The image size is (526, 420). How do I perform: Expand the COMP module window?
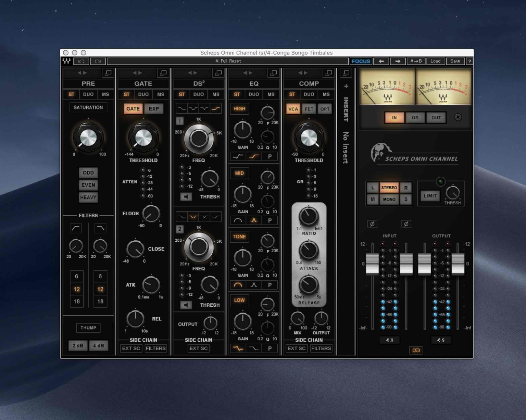[329, 73]
